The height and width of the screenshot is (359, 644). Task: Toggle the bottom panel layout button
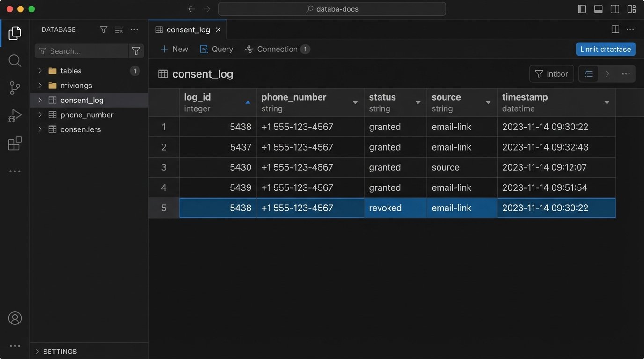click(599, 9)
